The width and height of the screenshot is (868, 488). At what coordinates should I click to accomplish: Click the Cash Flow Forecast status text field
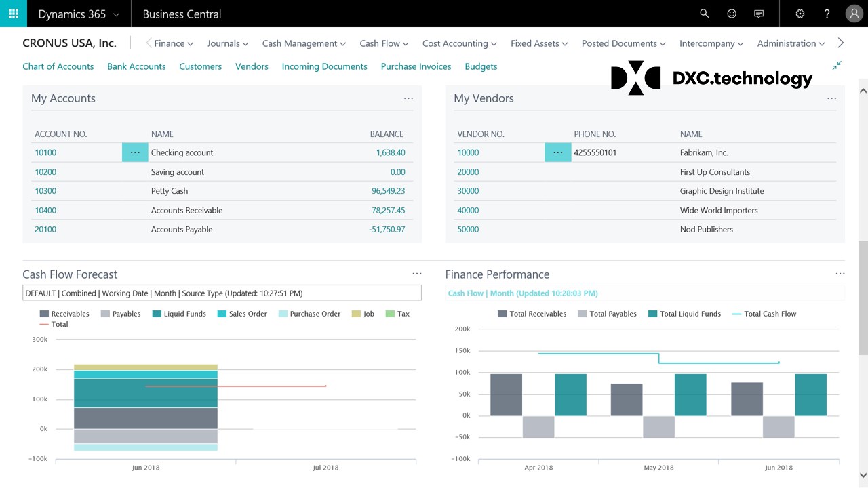(222, 293)
